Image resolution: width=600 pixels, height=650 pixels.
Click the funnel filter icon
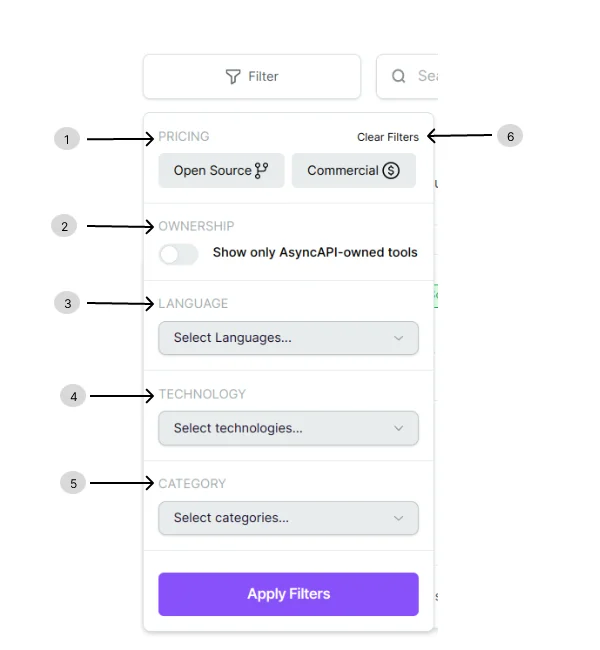(x=233, y=77)
